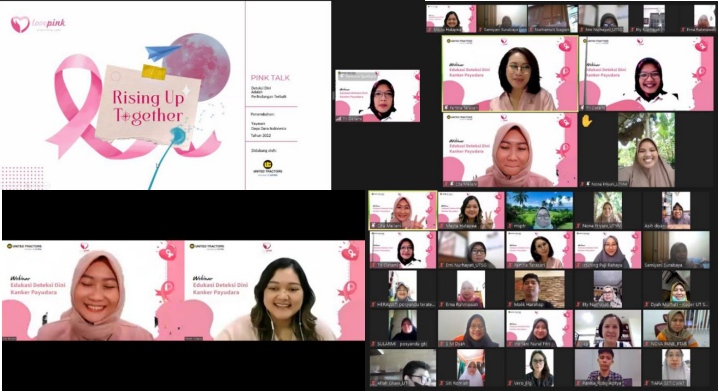Select Wulan Nurul Fitri's video tile
The image size is (719, 392).
pos(539,328)
